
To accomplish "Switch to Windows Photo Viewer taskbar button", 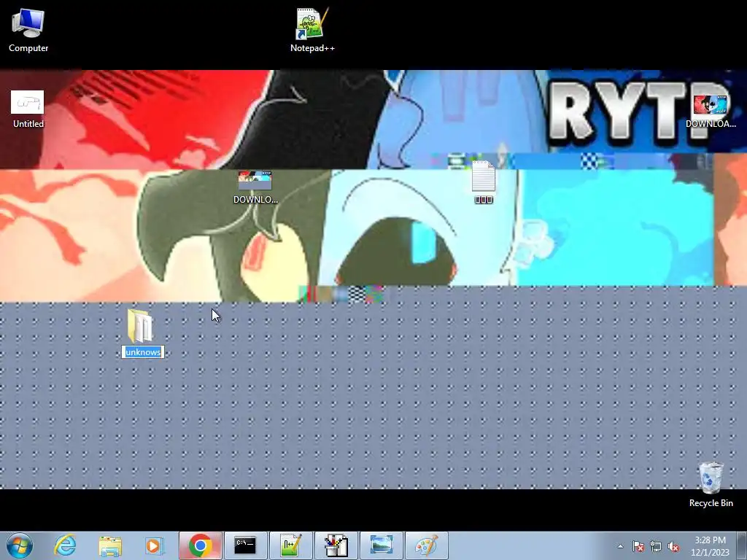I will click(x=382, y=545).
